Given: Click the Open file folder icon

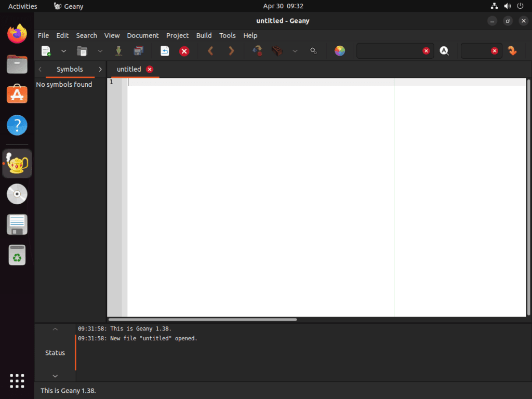Looking at the screenshot, I should click(82, 51).
